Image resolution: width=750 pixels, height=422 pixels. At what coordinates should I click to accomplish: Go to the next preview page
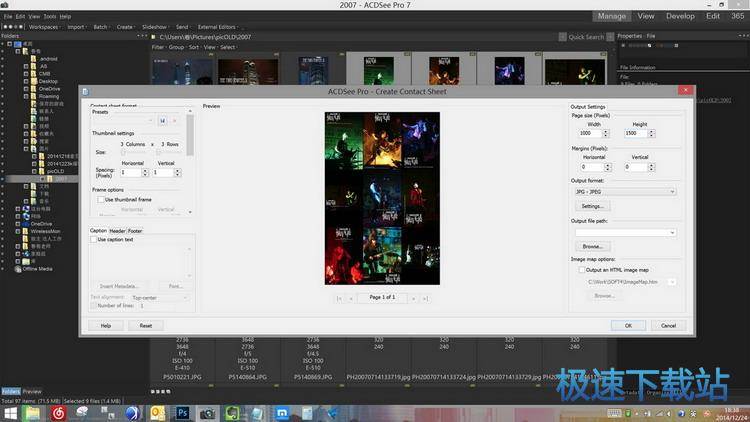[412, 298]
